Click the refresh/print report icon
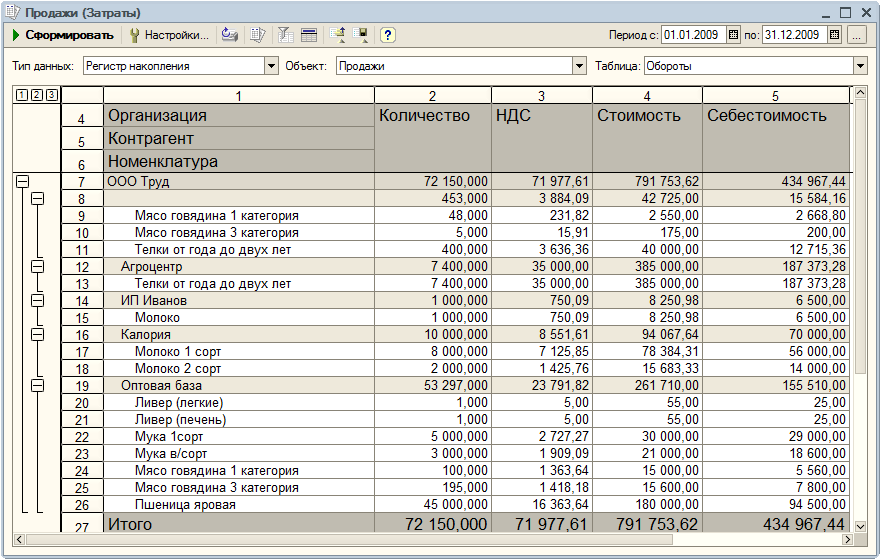The height and width of the screenshot is (559, 880). click(x=230, y=35)
